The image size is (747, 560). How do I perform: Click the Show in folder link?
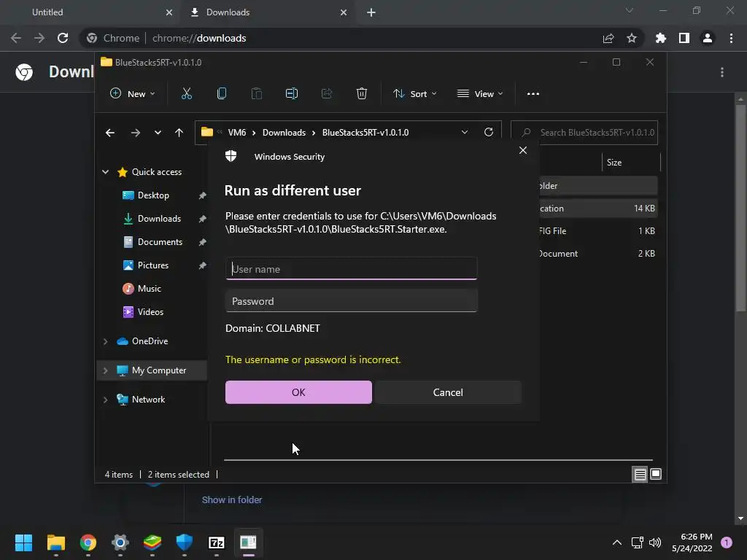tap(232, 500)
